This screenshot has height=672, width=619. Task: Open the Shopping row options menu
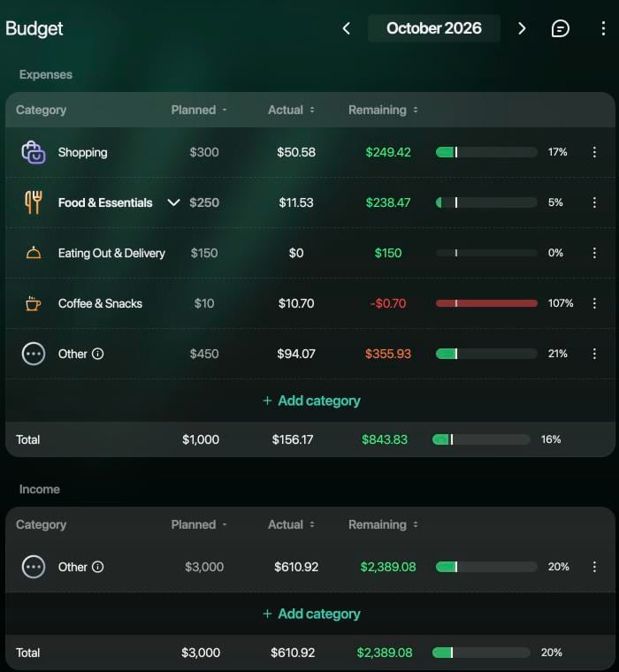[594, 152]
